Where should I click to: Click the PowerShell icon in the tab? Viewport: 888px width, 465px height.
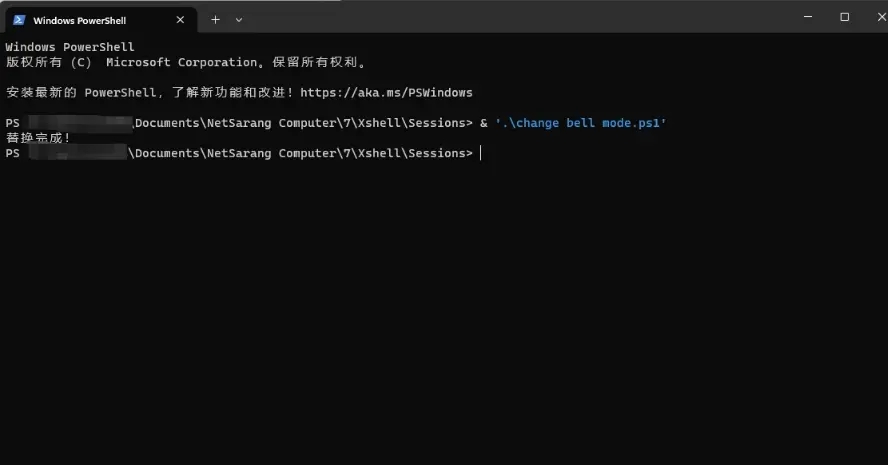19,20
